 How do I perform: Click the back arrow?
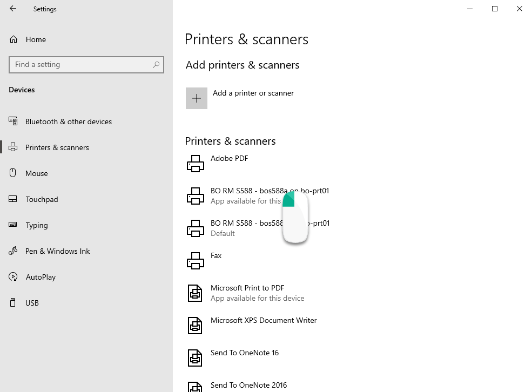point(12,9)
